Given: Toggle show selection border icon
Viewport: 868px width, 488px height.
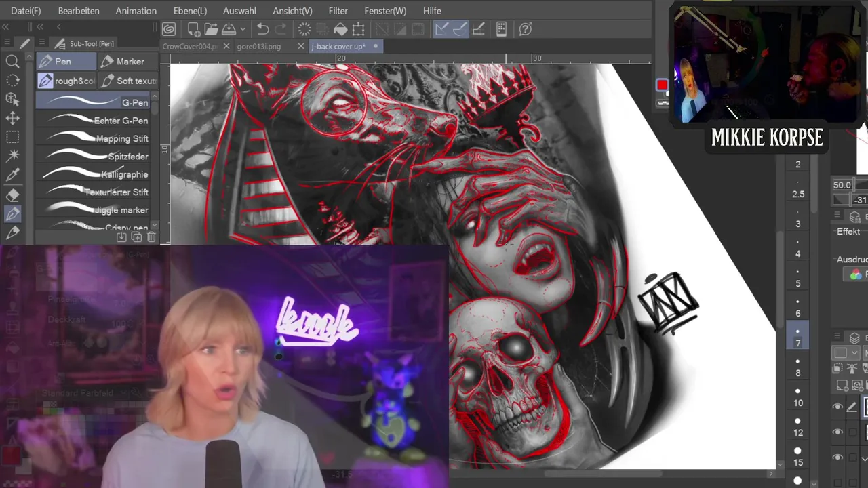Looking at the screenshot, I should [x=418, y=29].
